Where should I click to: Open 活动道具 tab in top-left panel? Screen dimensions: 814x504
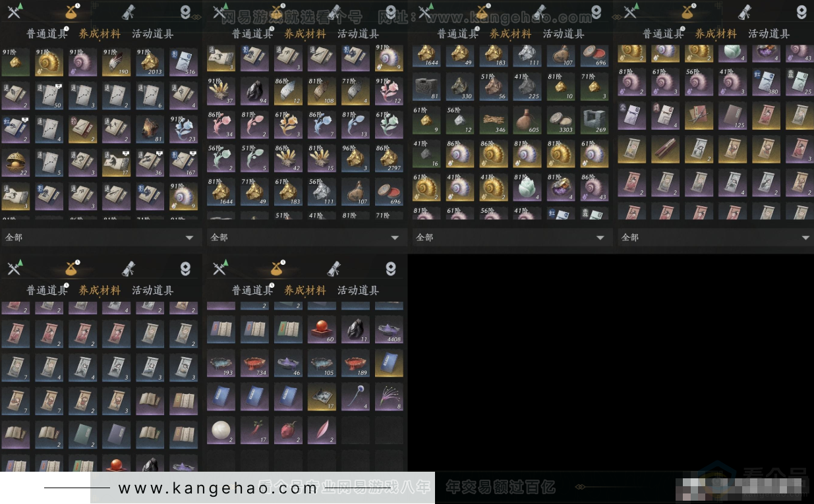153,34
